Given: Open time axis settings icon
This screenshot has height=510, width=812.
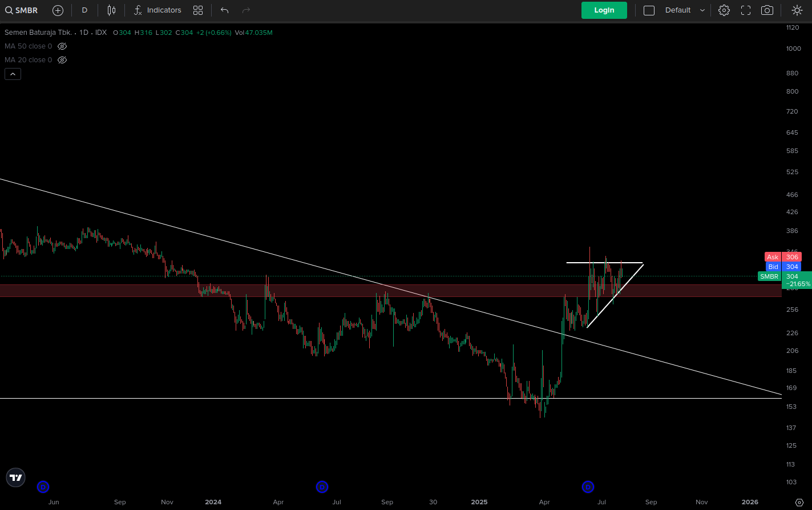Looking at the screenshot, I should (799, 503).
